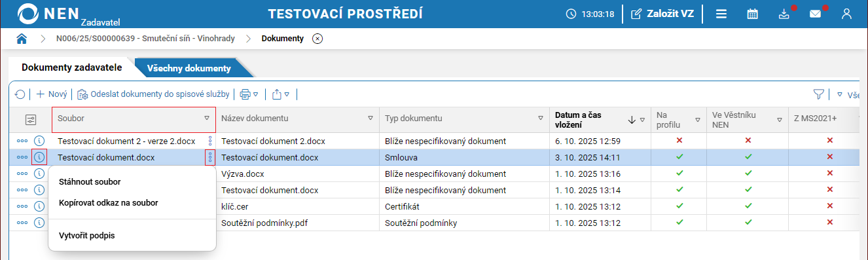Open the envelope messages icon

click(815, 14)
